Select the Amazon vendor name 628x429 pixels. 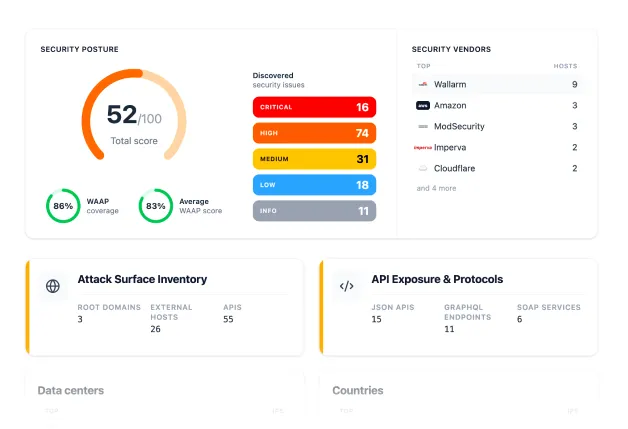[450, 105]
